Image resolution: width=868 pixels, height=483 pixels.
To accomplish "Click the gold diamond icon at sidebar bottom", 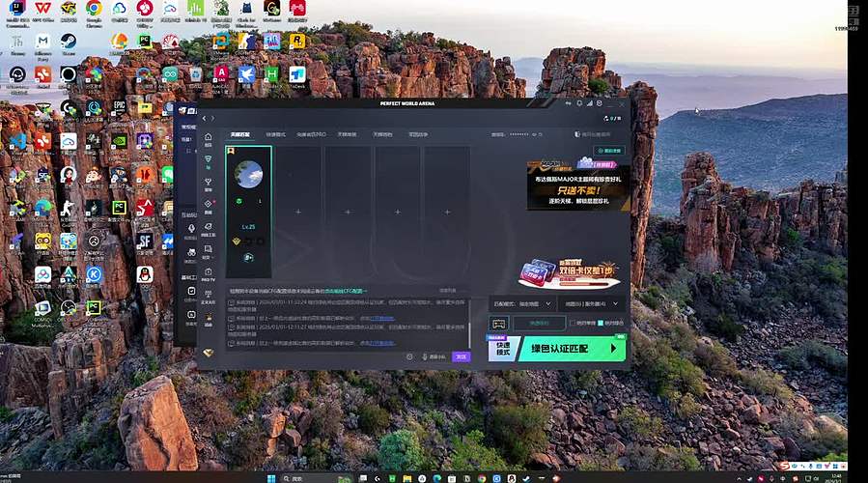I will [208, 352].
